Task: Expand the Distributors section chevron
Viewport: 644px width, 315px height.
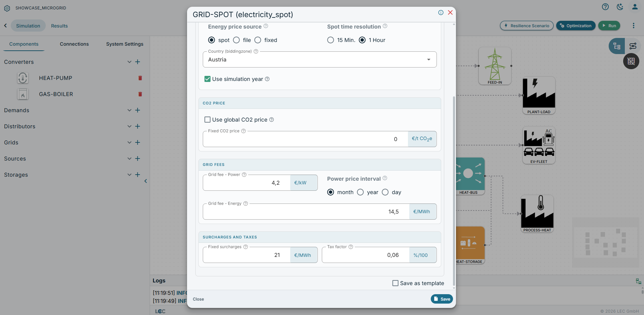Action: [x=129, y=126]
